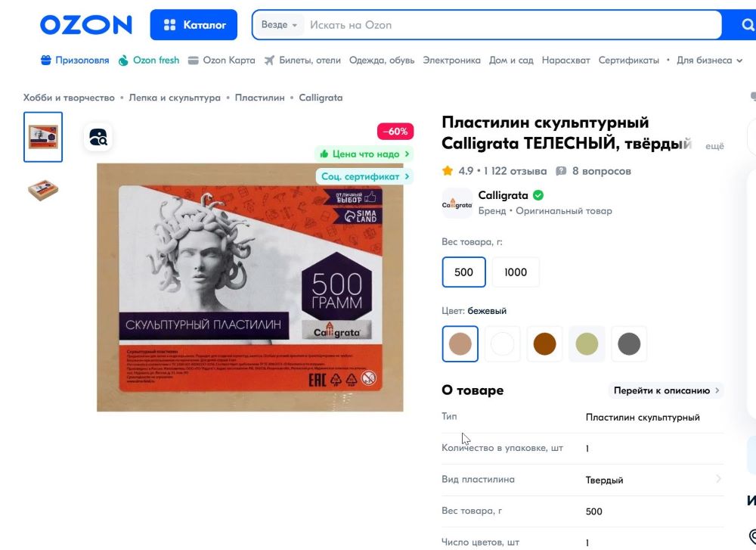Click the search magnifier button
This screenshot has width=756, height=550.
coord(747,25)
